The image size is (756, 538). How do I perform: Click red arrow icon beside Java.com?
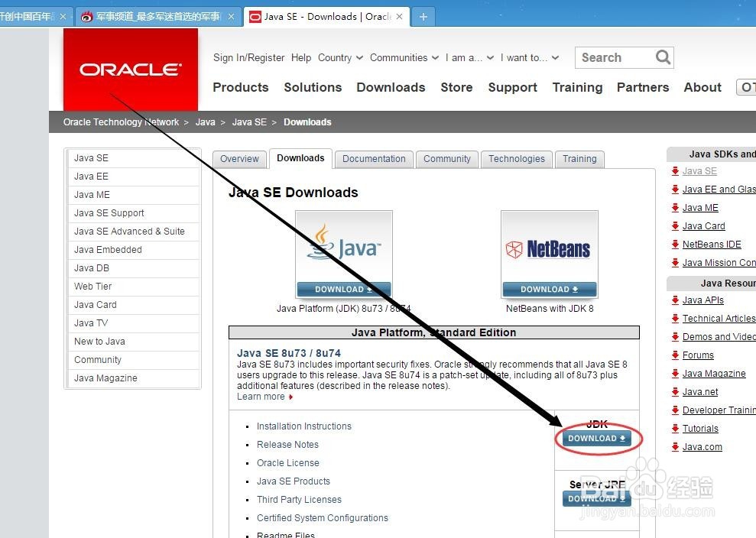click(x=675, y=447)
